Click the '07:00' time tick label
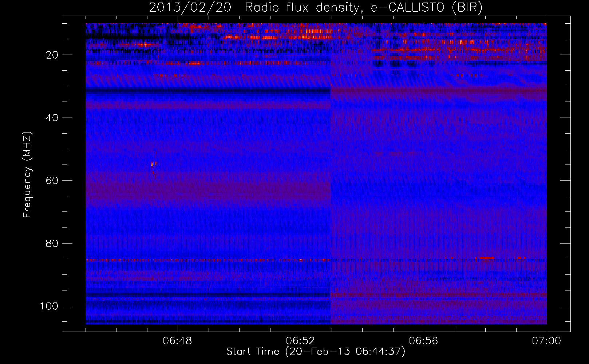This screenshot has width=589, height=364. coord(546,341)
